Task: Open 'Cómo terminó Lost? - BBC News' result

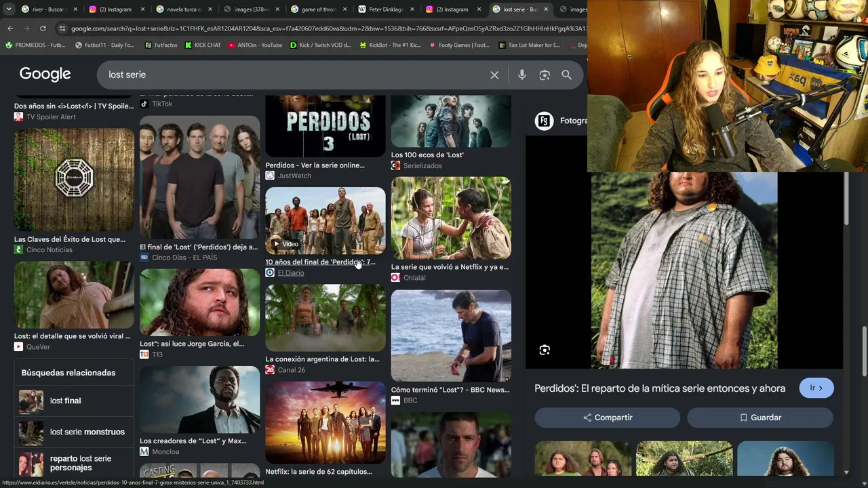Action: (450, 390)
